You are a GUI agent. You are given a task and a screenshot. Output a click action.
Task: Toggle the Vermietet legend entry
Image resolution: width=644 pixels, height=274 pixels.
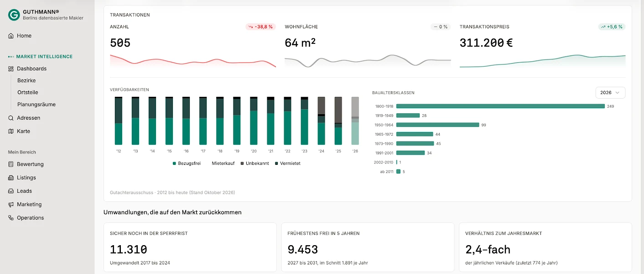click(x=287, y=163)
